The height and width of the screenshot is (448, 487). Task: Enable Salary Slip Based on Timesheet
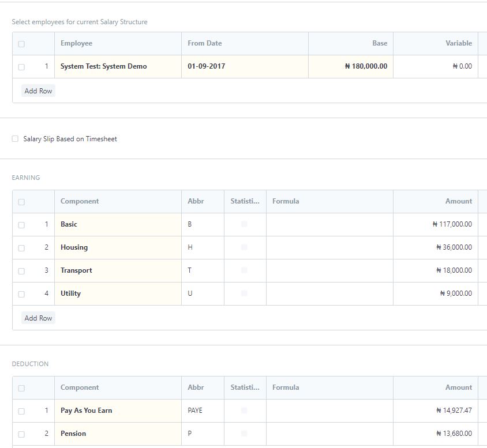point(15,139)
